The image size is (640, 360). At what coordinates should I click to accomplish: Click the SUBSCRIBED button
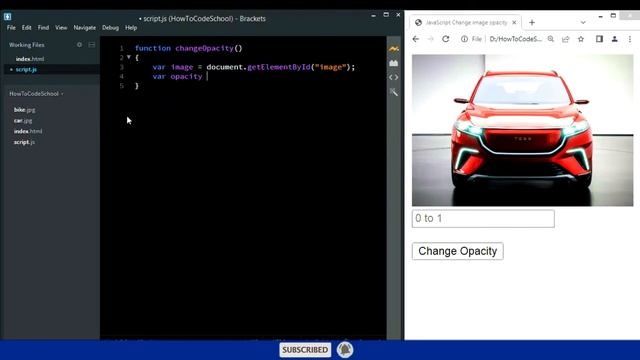305,350
